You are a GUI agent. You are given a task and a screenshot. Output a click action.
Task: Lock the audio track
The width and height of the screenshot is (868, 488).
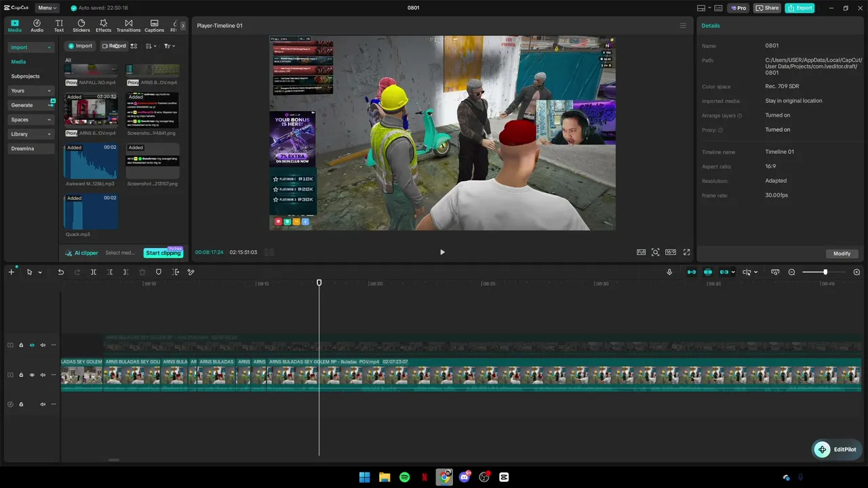21,405
